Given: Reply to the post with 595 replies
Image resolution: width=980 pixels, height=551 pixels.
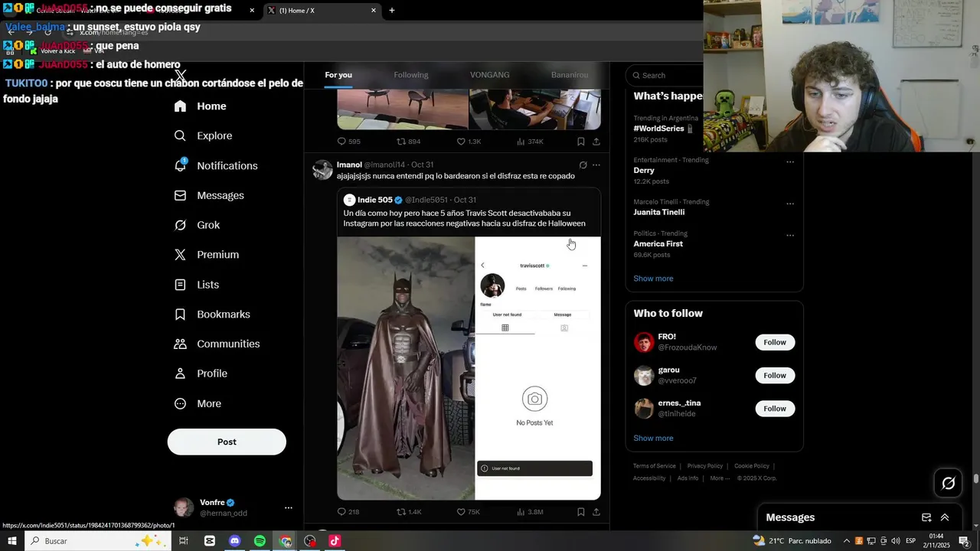Looking at the screenshot, I should 349,142.
